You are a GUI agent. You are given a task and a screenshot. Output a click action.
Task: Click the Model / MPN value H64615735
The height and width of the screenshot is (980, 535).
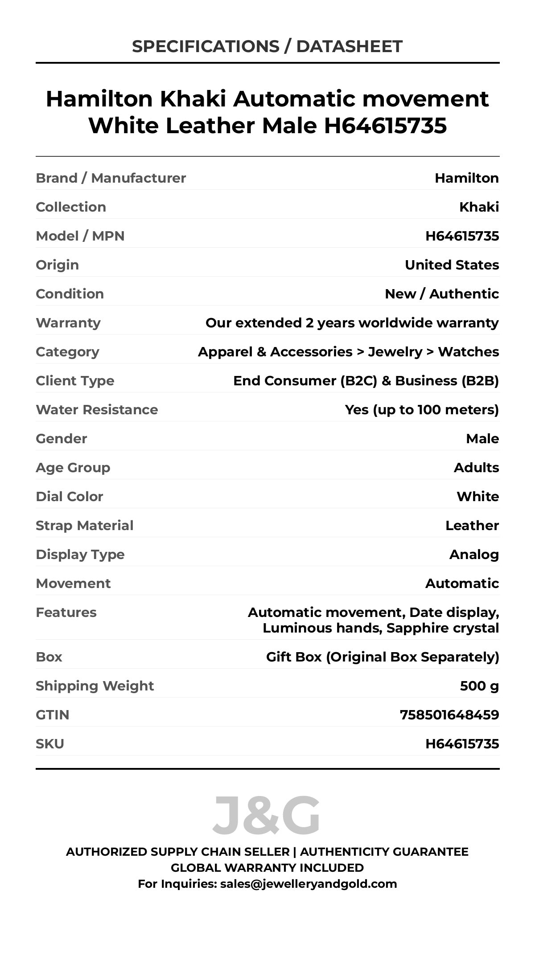462,236
